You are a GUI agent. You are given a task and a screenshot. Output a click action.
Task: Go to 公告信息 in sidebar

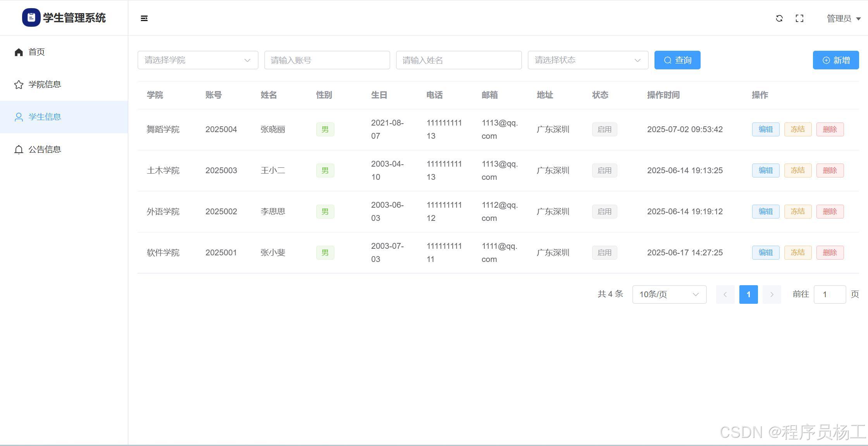45,150
